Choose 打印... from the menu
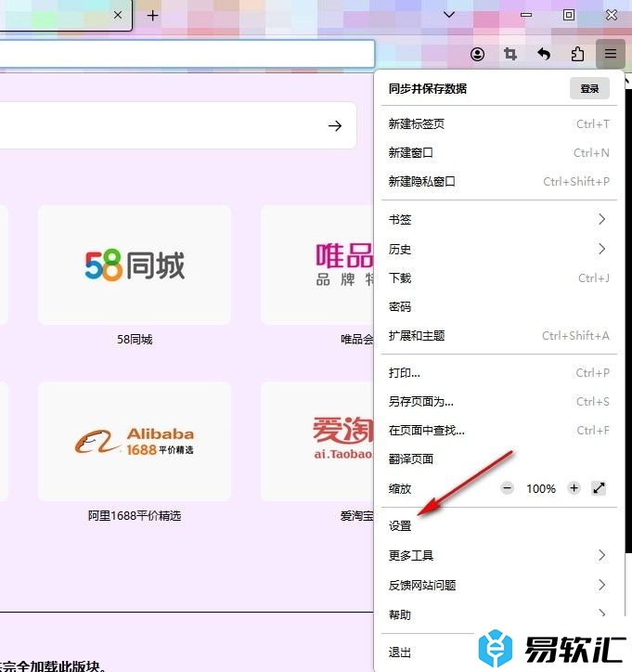632x672 pixels. (498, 373)
